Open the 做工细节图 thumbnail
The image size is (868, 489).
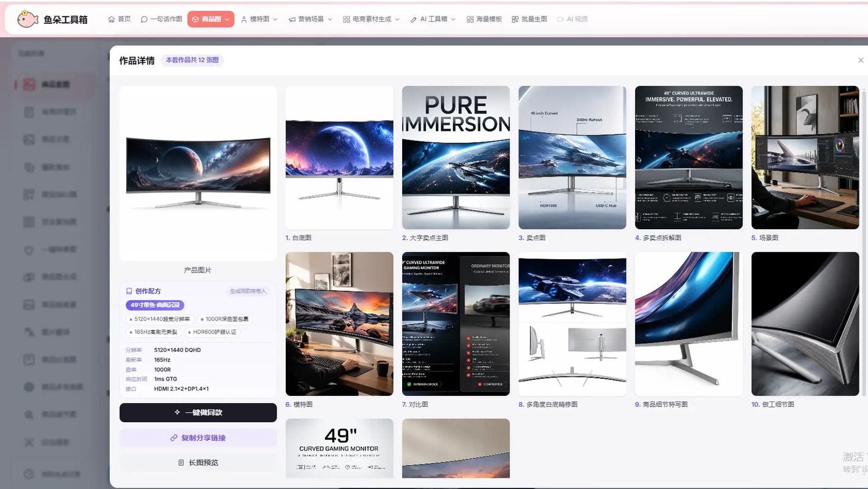click(805, 324)
